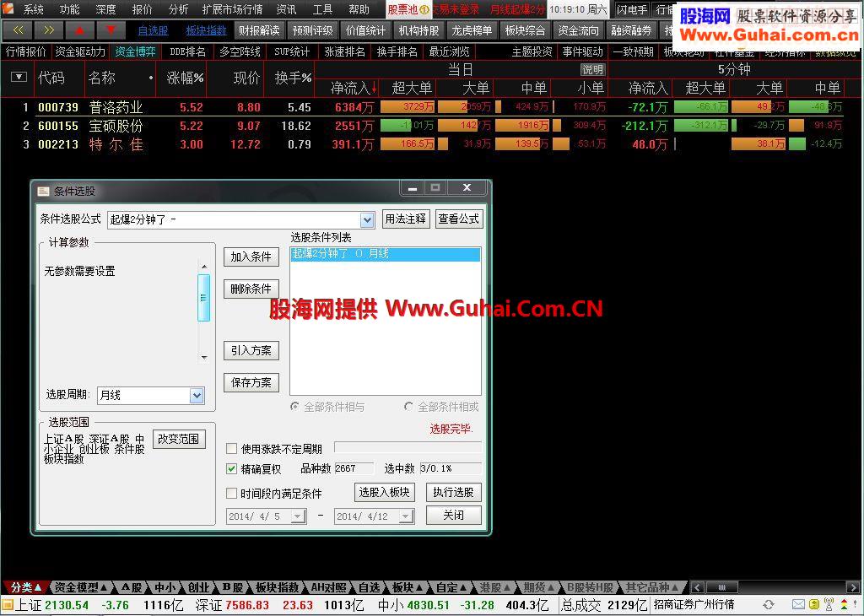This screenshot has height=616, width=864.
Task: Sort the table by the 涨幅% column
Action: (x=185, y=78)
